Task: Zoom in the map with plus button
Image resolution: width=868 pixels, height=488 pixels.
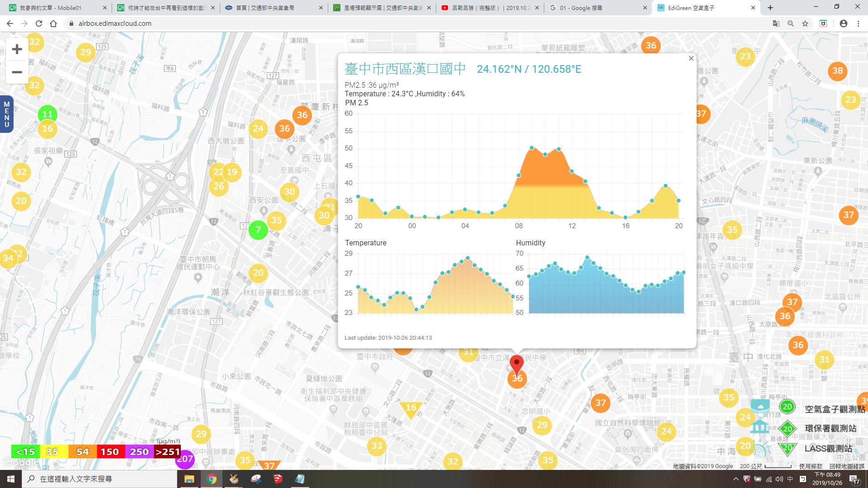Action: pos(17,49)
